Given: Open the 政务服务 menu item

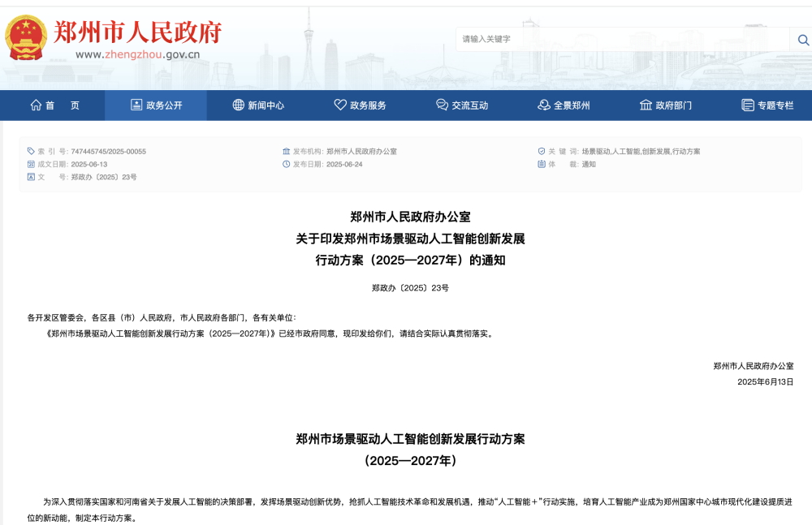Looking at the screenshot, I should 364,105.
